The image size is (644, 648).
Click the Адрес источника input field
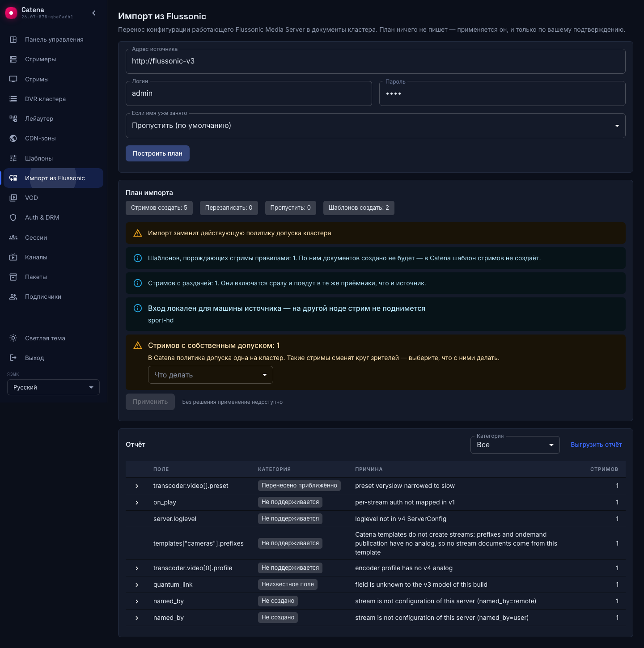click(x=376, y=61)
